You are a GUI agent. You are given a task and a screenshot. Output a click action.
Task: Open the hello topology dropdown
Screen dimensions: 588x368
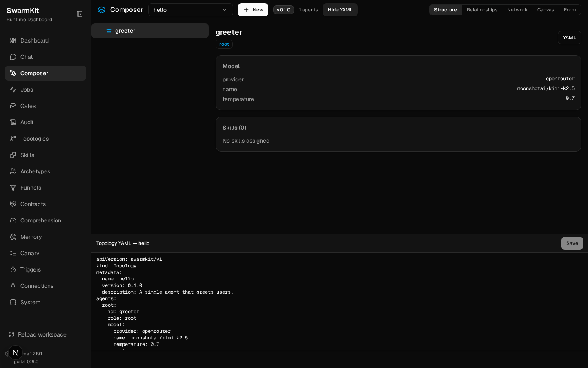click(x=191, y=10)
